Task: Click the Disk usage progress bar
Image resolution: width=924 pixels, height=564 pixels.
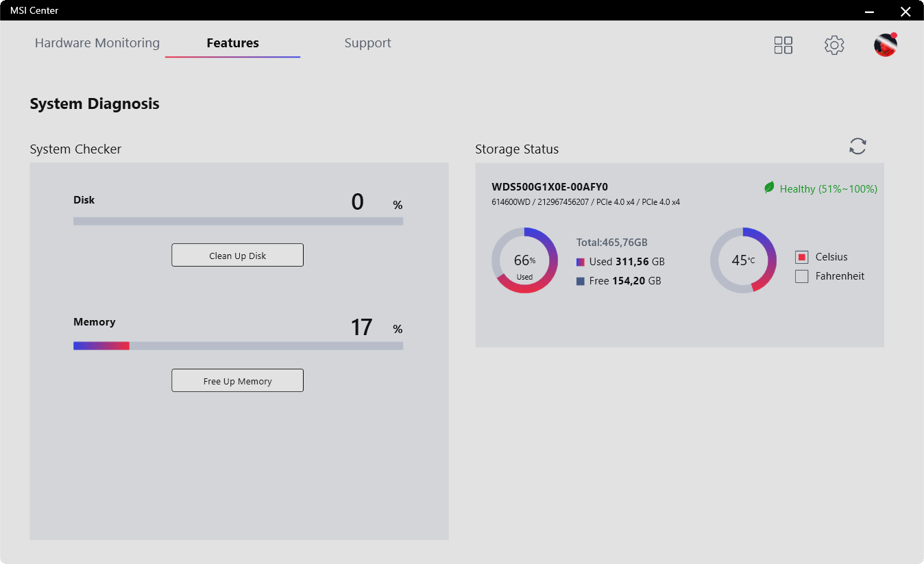Action: pyautogui.click(x=238, y=221)
